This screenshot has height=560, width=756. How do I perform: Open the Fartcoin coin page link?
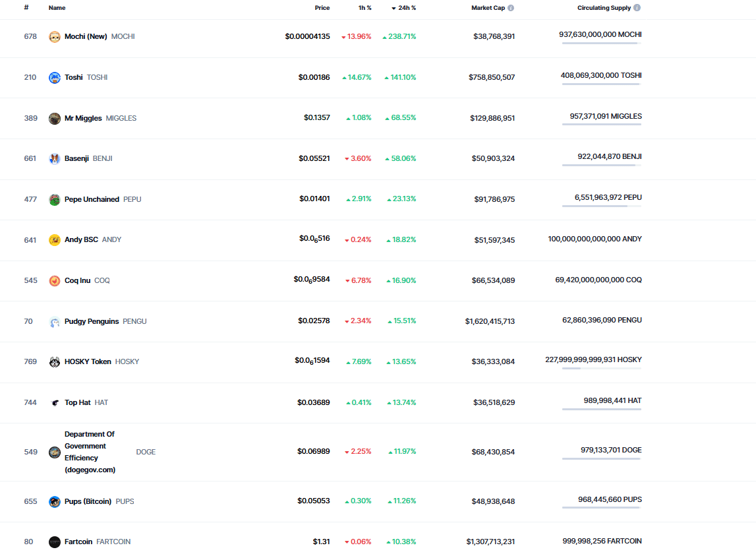tap(78, 542)
